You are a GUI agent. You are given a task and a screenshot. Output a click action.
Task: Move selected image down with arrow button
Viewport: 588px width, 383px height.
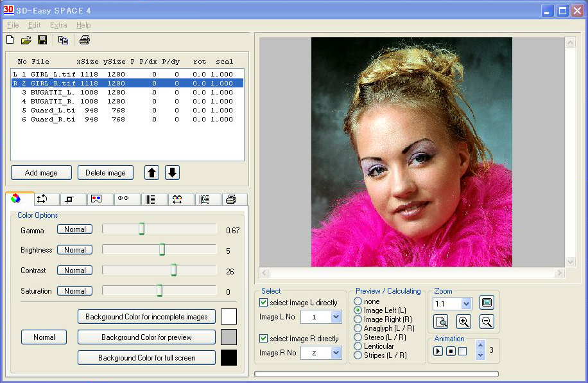[x=171, y=172]
